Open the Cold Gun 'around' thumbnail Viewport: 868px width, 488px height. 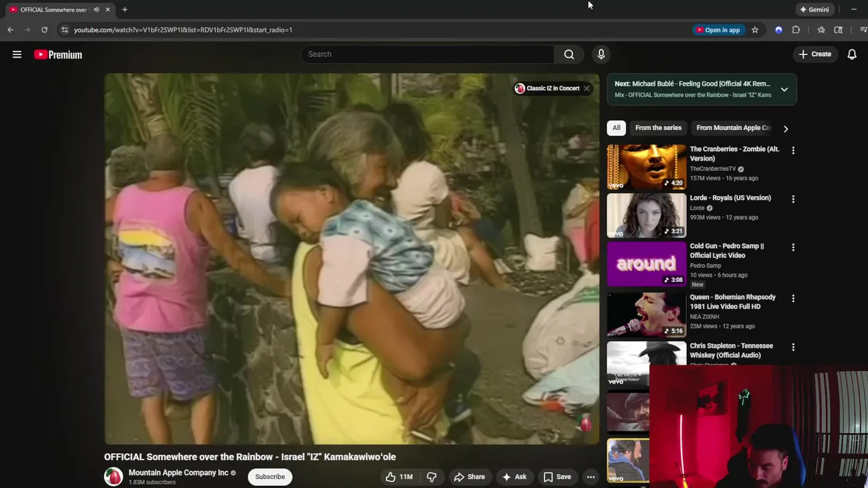point(646,264)
